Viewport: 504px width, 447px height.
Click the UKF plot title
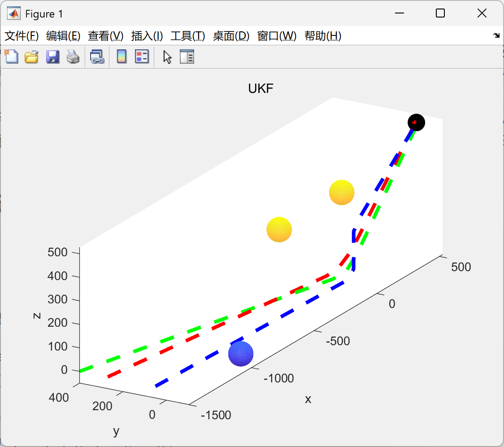click(x=261, y=88)
